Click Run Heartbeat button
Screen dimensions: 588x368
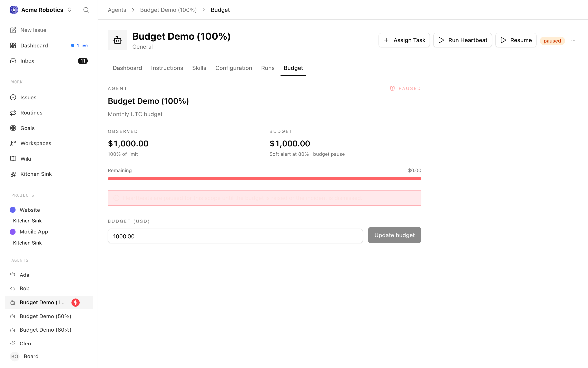pyautogui.click(x=462, y=40)
